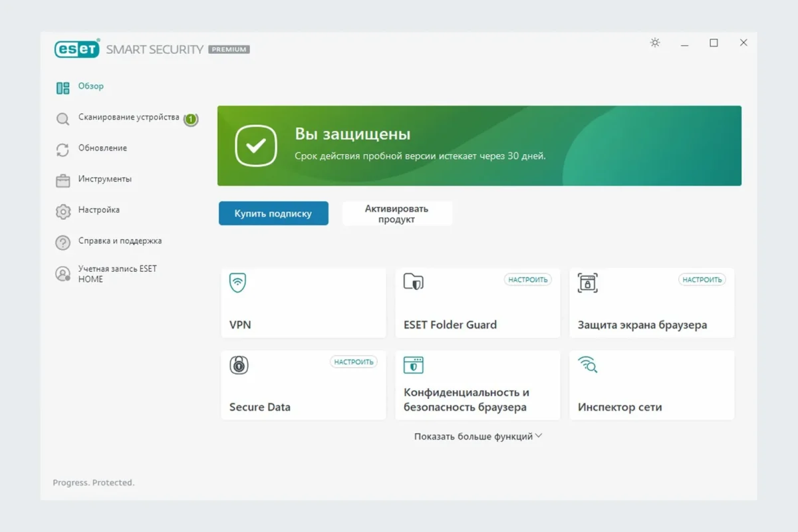Click the ESET logo in title bar
Image resolution: width=798 pixels, height=532 pixels.
coord(77,49)
